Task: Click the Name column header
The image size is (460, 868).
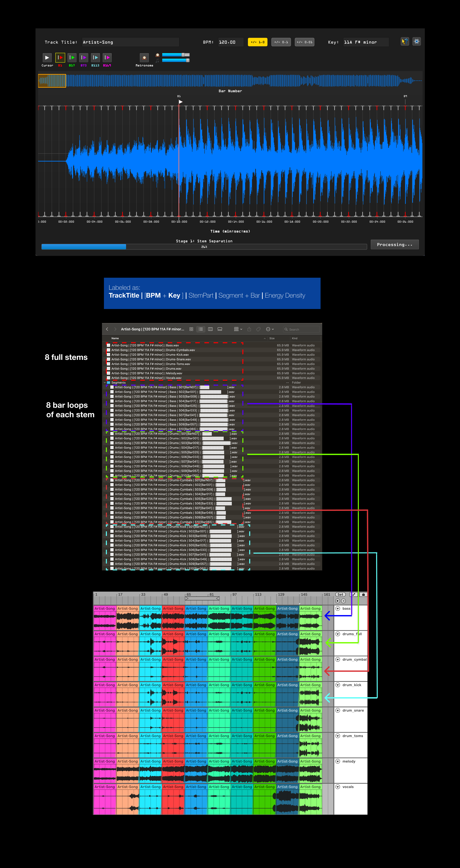Action: (115, 338)
